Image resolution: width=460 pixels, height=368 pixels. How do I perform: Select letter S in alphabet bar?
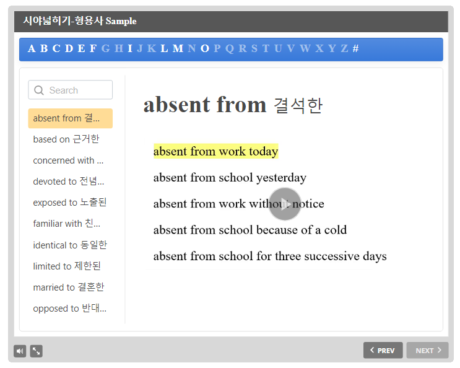click(254, 49)
